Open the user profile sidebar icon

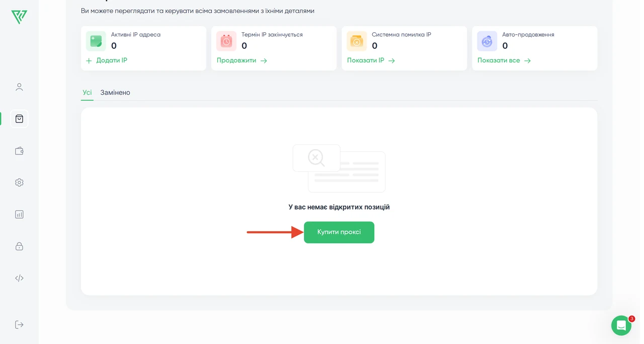[x=19, y=87]
